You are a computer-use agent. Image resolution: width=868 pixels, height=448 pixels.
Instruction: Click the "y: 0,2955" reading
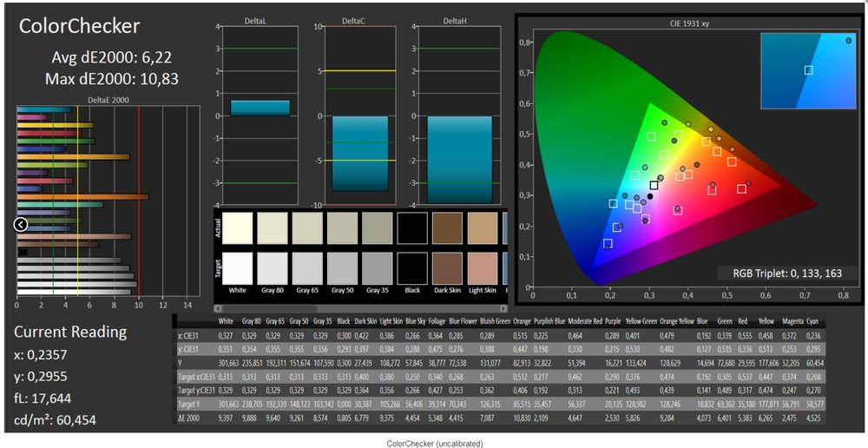click(x=40, y=377)
